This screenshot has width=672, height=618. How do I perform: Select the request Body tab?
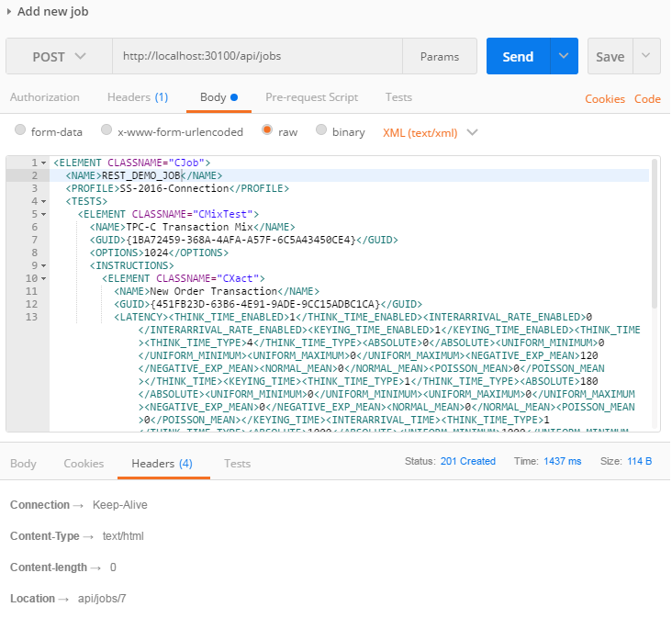(x=218, y=97)
